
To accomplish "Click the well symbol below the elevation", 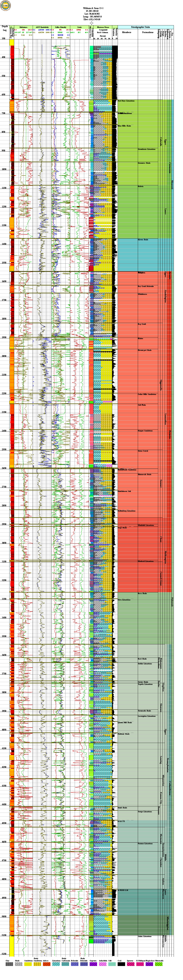I will point(91,23).
